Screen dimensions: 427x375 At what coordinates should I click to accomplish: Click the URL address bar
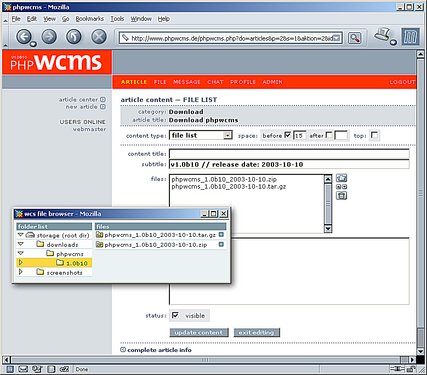(230, 38)
